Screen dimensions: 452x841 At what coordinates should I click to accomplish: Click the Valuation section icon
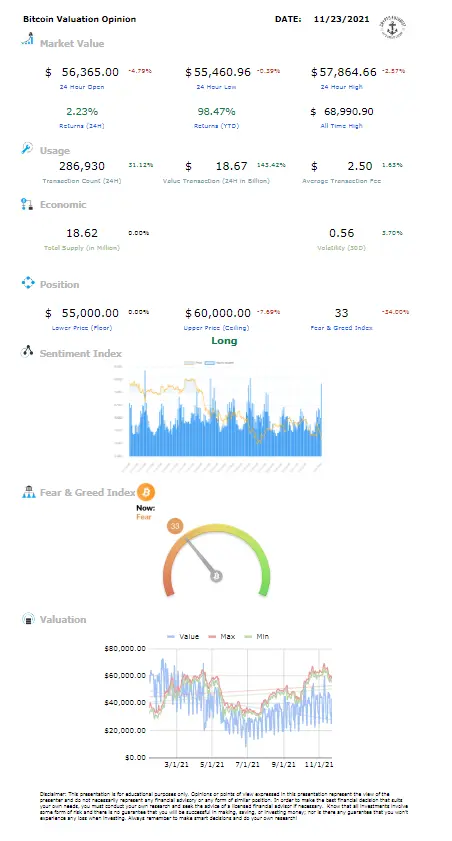pos(28,618)
